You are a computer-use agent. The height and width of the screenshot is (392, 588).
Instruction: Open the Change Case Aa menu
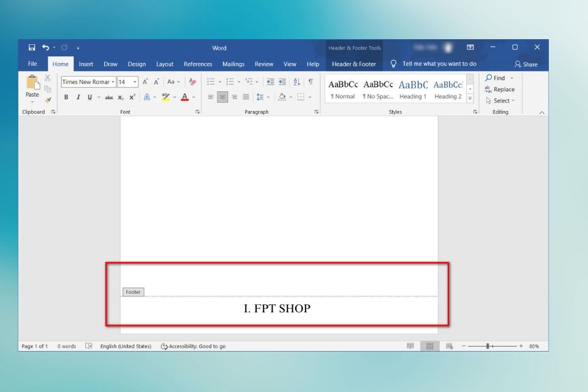[173, 82]
